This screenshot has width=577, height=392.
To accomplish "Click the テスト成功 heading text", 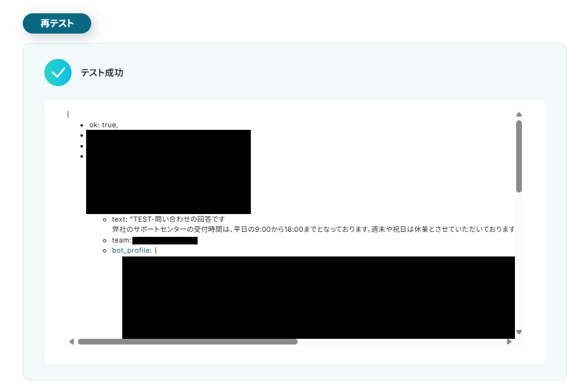I will 102,73.
